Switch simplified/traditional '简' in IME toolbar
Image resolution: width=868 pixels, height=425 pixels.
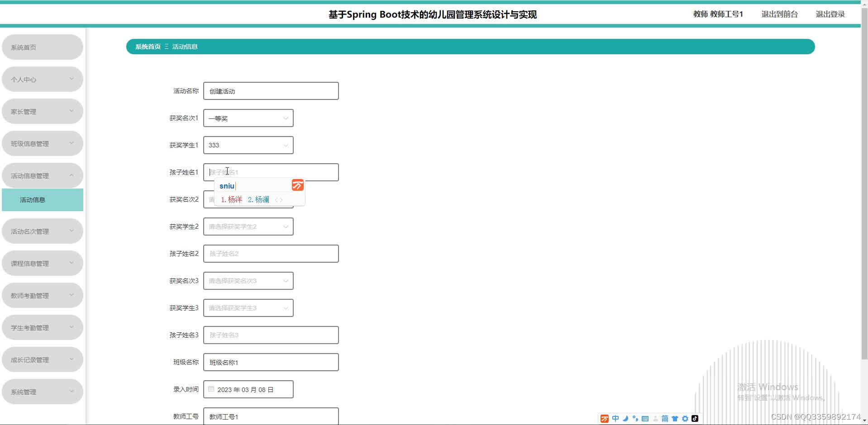(665, 419)
